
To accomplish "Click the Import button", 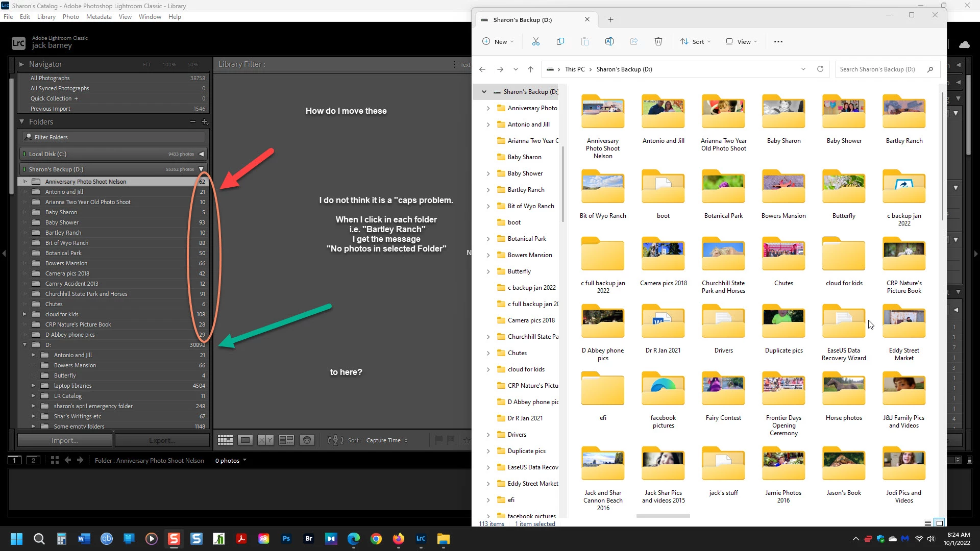I will point(64,440).
